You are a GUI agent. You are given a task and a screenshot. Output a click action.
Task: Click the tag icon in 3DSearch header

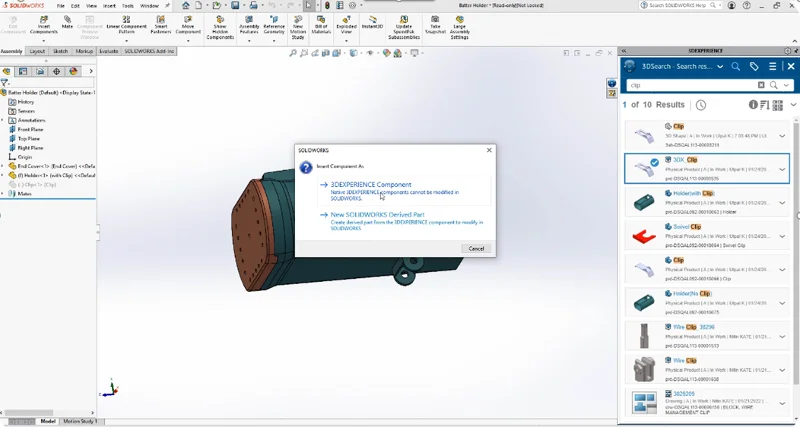pos(754,67)
